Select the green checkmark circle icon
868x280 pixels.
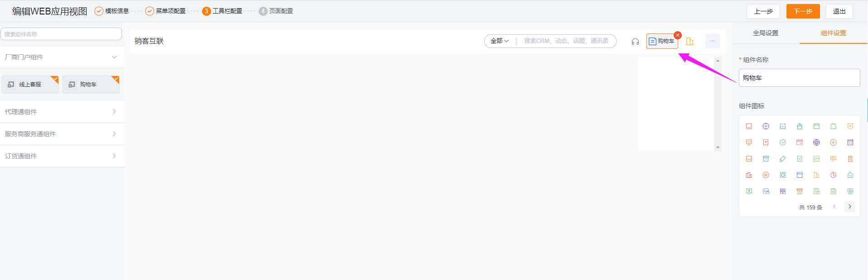(782, 142)
